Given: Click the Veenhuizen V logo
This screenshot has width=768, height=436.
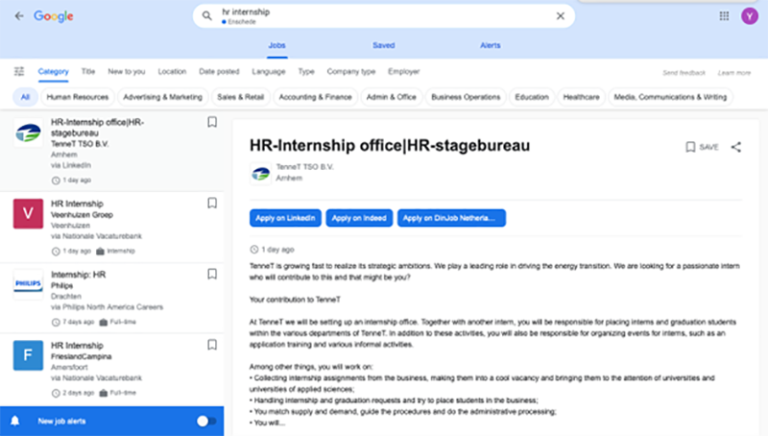Looking at the screenshot, I should point(28,214).
